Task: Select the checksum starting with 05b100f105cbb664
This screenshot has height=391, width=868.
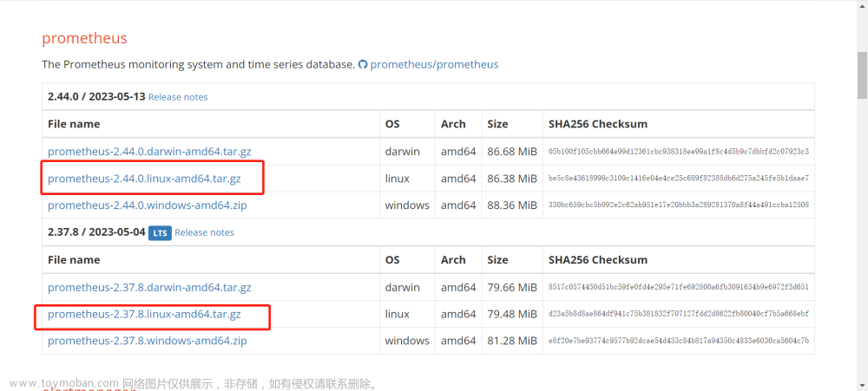Action: click(679, 152)
